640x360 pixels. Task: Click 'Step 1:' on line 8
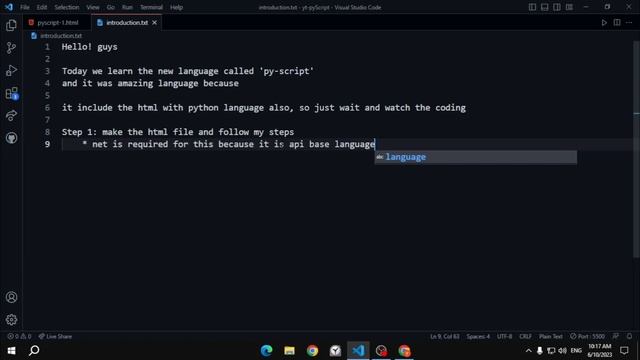[79, 132]
